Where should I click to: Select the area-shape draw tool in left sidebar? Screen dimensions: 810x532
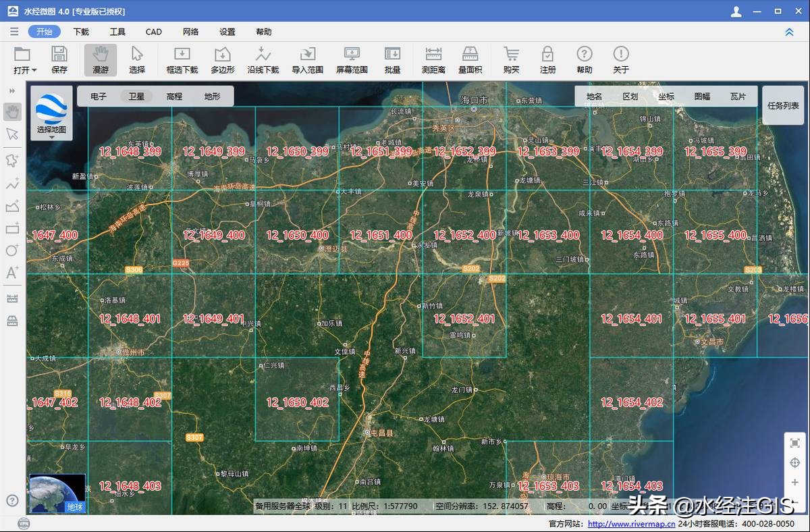[12, 206]
